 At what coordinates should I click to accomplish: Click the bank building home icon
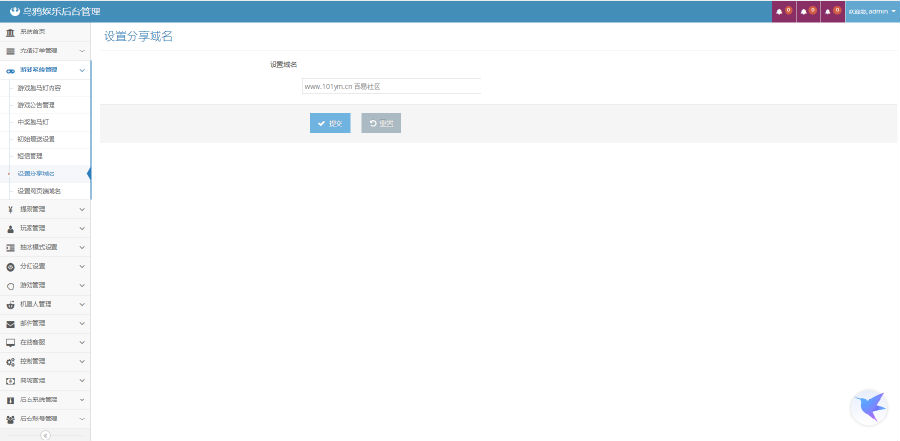tap(10, 32)
